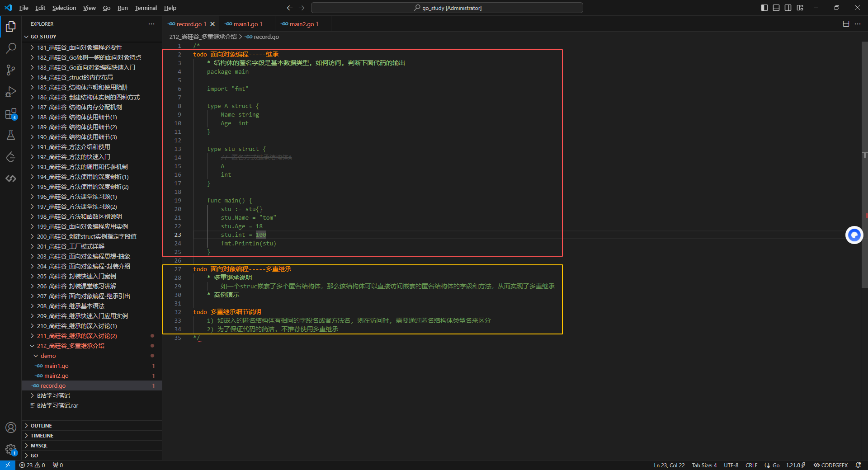
Task: Click the 212_尚硅谷_多重继承介绍 breadcrumb
Action: coord(203,37)
